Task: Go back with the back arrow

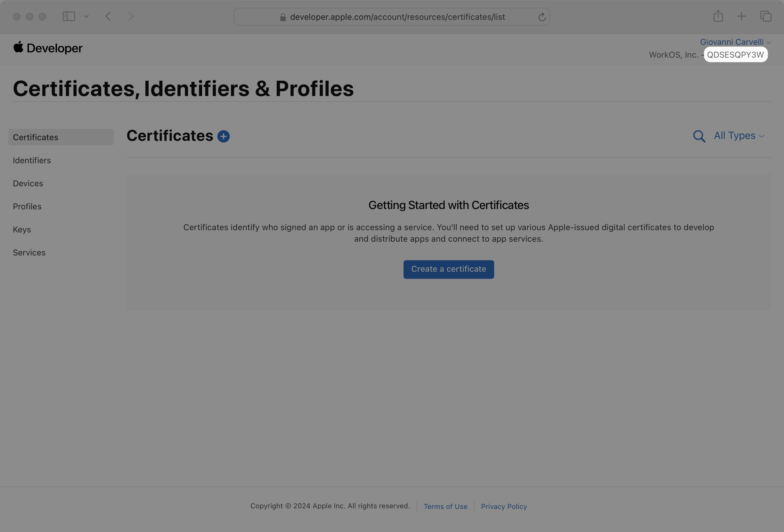Action: click(x=108, y=16)
